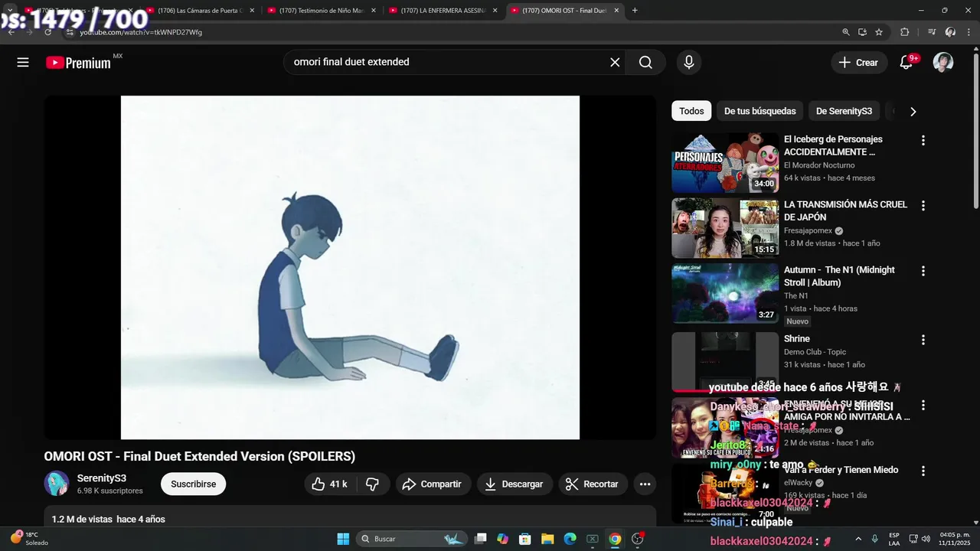Click the video player area
This screenshot has width=980, height=551.
[350, 267]
